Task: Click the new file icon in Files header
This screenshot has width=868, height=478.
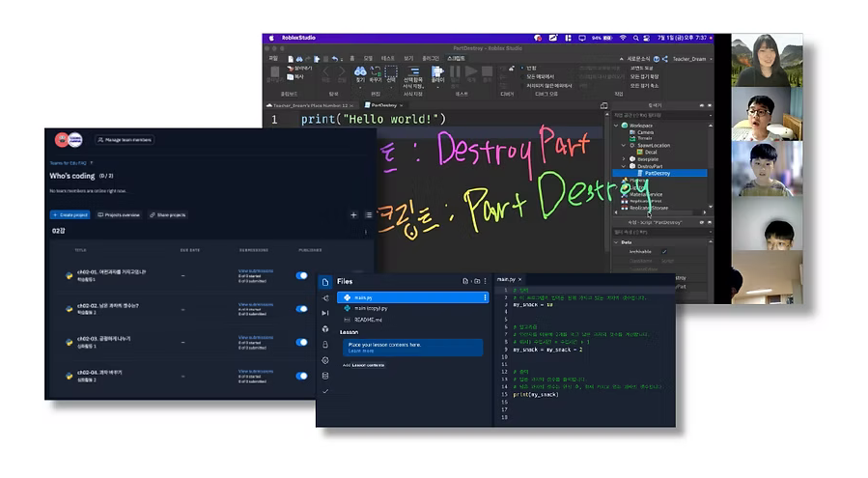Action: [465, 281]
